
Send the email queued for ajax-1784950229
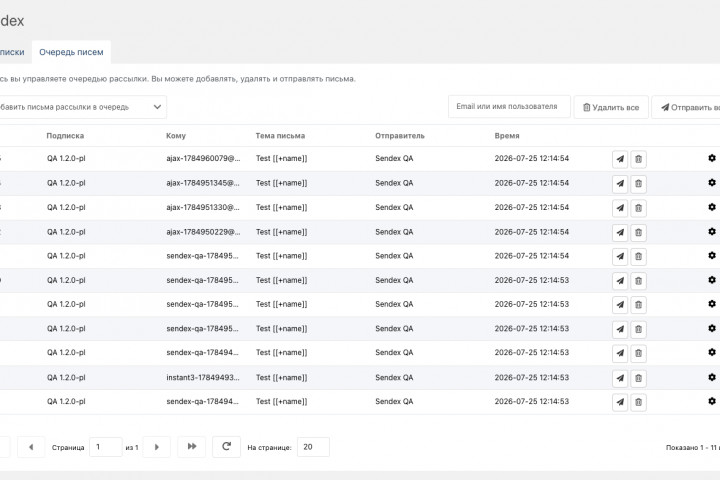[x=620, y=232]
